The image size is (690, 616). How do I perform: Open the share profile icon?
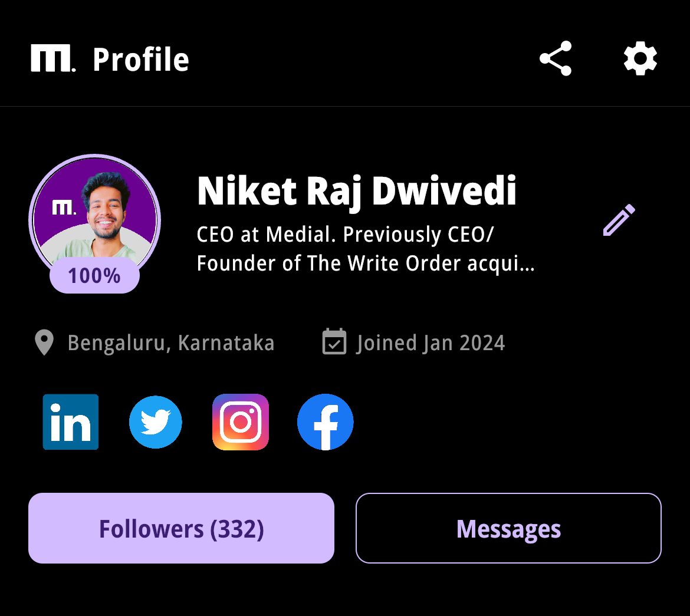(x=556, y=58)
